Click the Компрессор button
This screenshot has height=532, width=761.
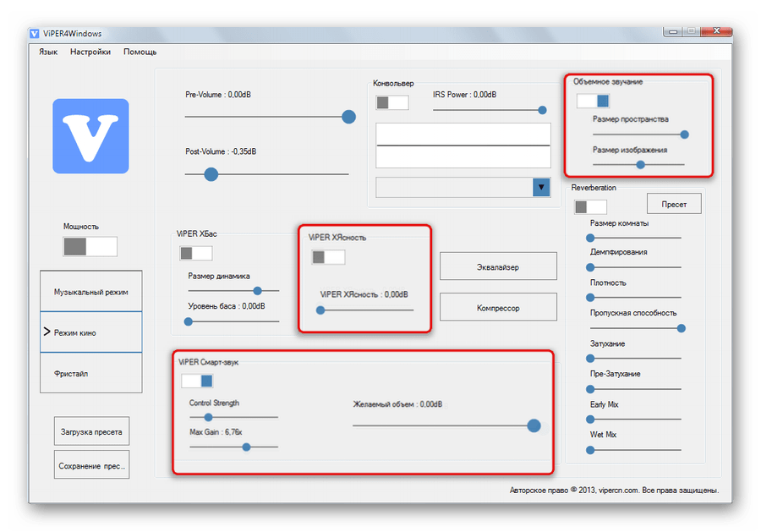(x=498, y=308)
